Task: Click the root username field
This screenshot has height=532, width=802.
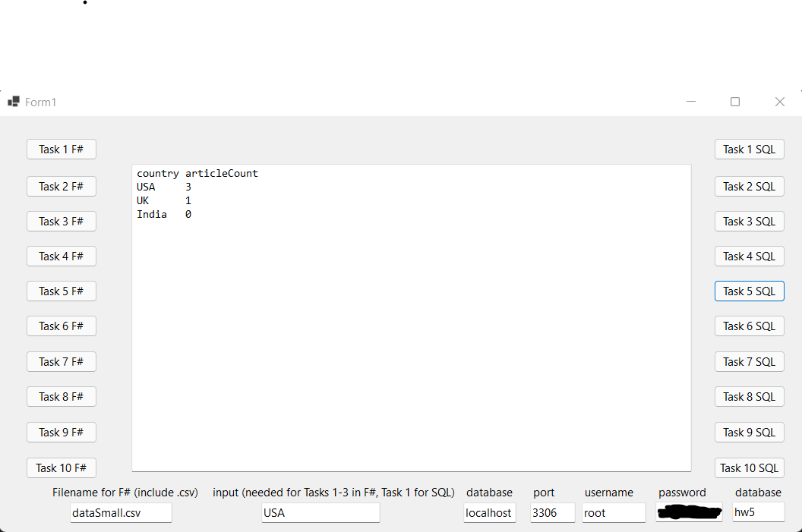Action: [x=614, y=512]
